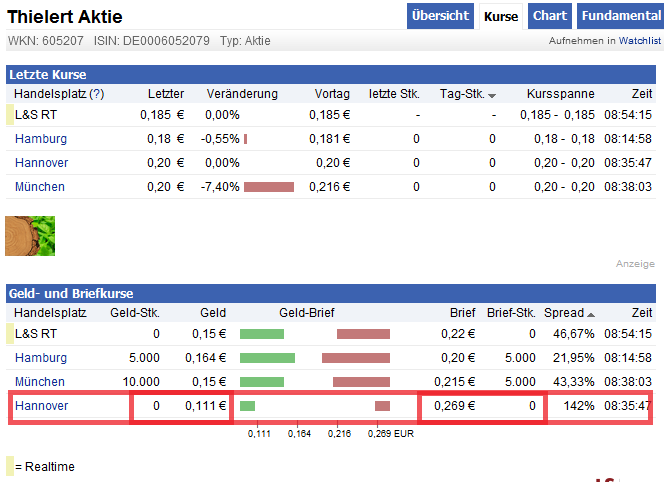The height and width of the screenshot is (482, 664).
Task: Click L&S RT last price 0,185 €
Action: tap(162, 115)
